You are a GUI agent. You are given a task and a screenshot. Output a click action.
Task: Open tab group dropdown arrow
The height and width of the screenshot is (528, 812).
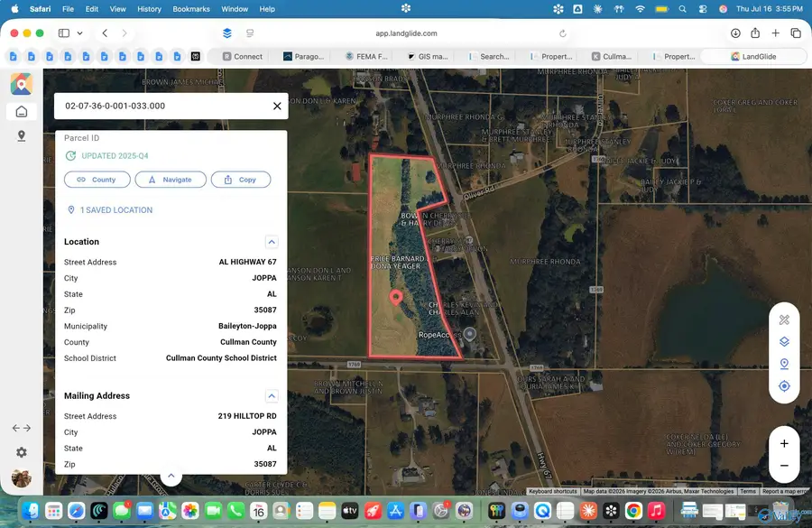[79, 33]
